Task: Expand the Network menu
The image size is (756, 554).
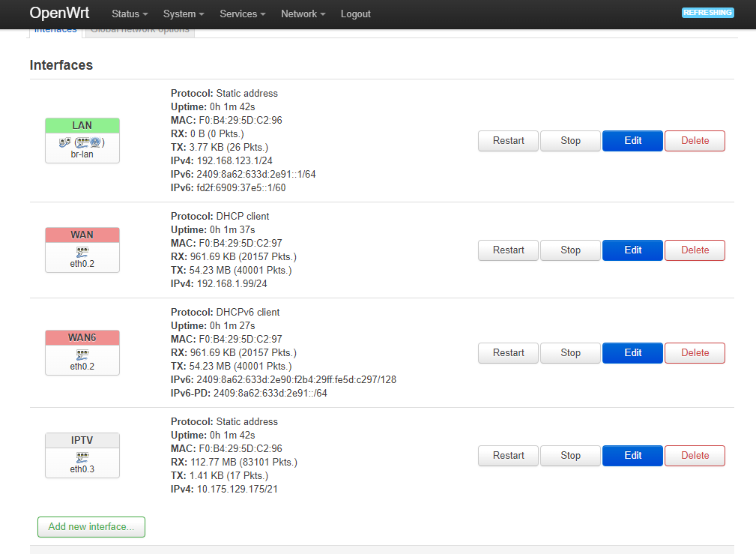Action: [303, 14]
